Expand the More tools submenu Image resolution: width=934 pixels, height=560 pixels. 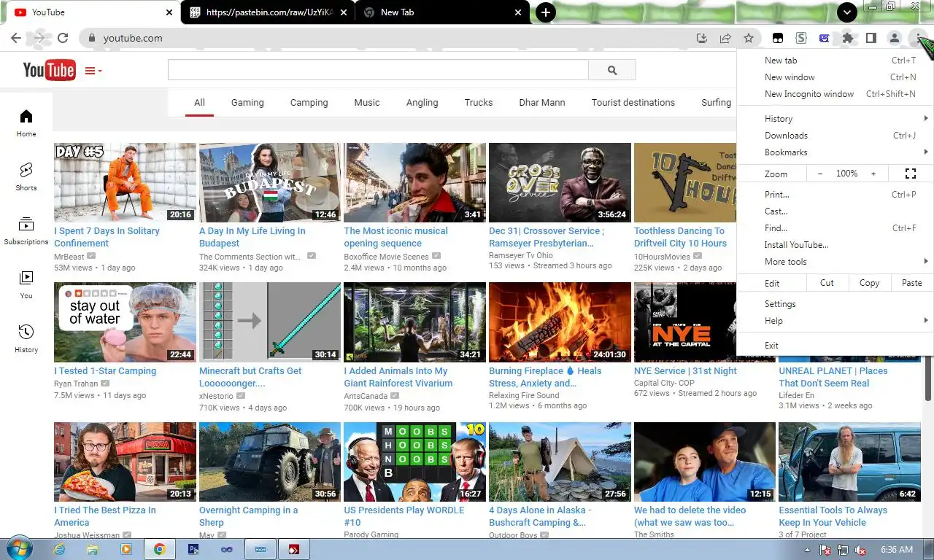[835, 261]
